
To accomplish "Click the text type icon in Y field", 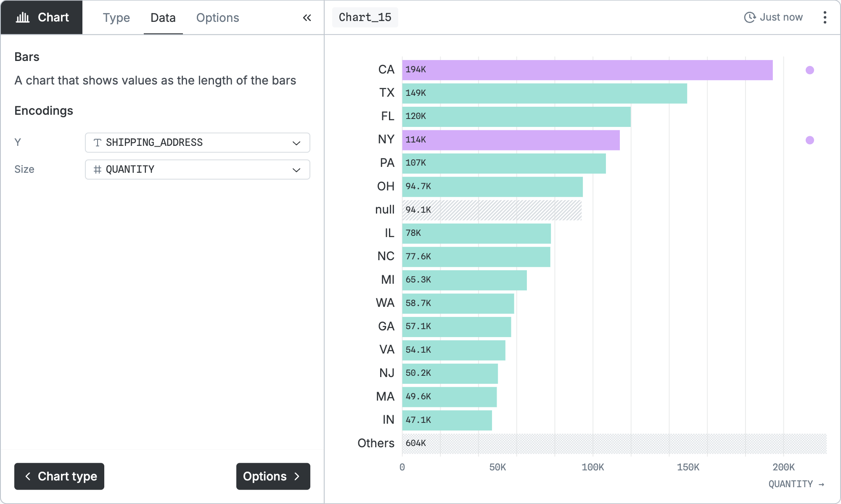I will 97,142.
